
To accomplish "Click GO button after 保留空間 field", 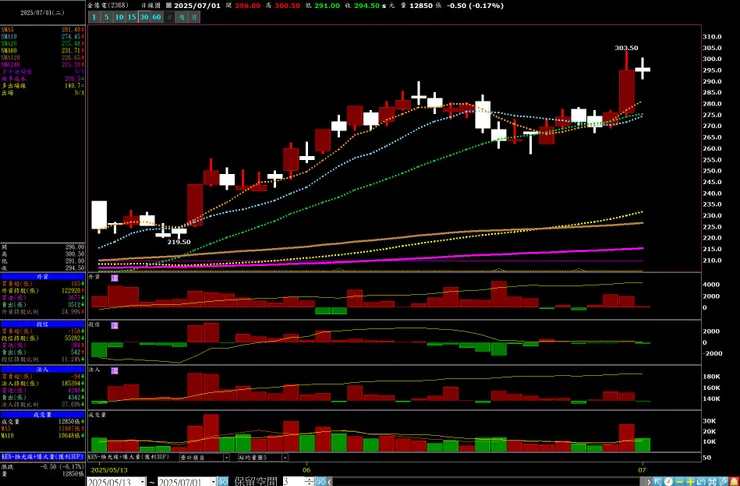I will click(x=320, y=481).
